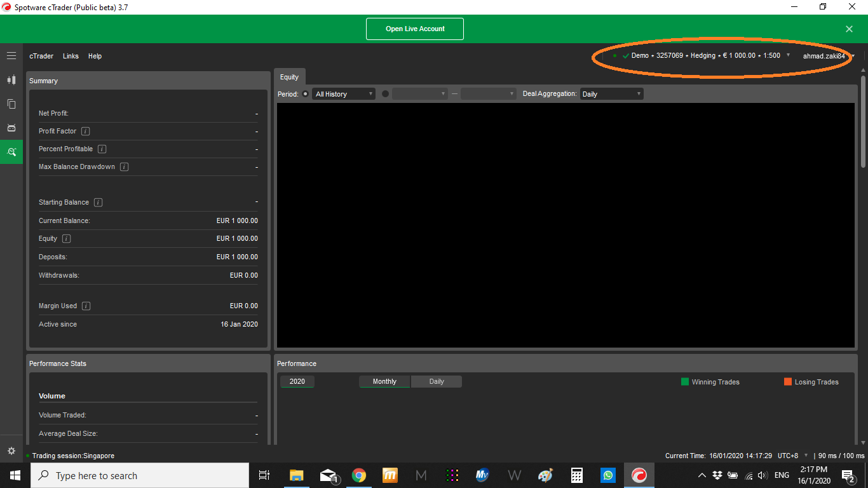Select the custom date range radio button
Viewport: 868px width, 488px height.
385,93
